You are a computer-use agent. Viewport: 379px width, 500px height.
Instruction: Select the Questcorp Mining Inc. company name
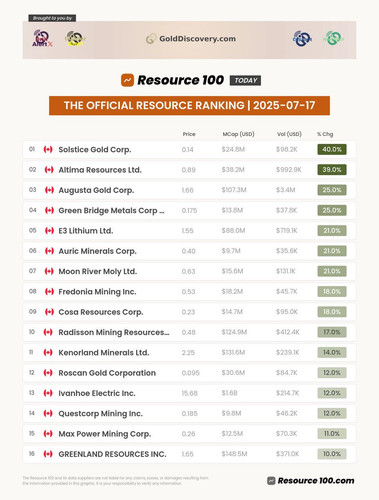tap(101, 414)
